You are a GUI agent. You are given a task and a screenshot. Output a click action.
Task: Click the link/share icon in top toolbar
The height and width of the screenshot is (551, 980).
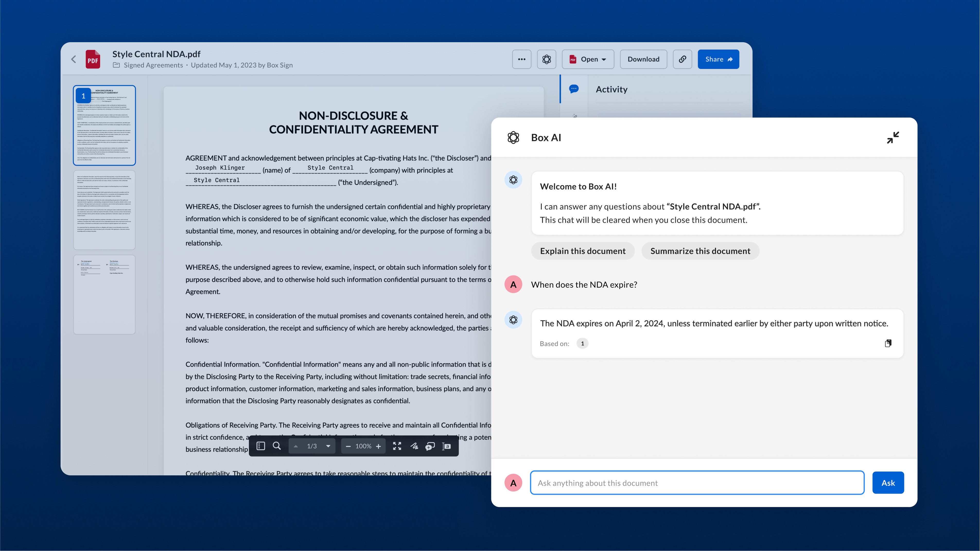tap(682, 59)
